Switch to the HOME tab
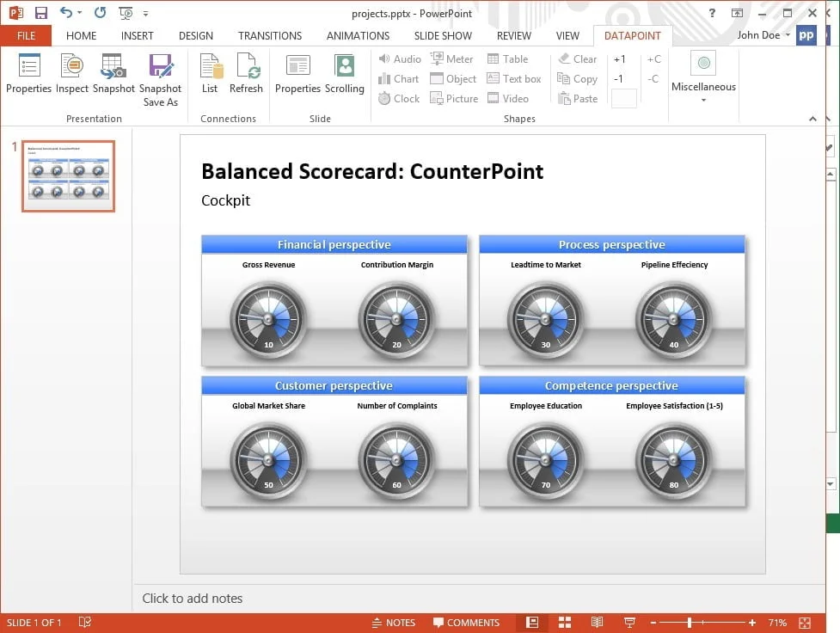Image resolution: width=840 pixels, height=633 pixels. tap(82, 36)
